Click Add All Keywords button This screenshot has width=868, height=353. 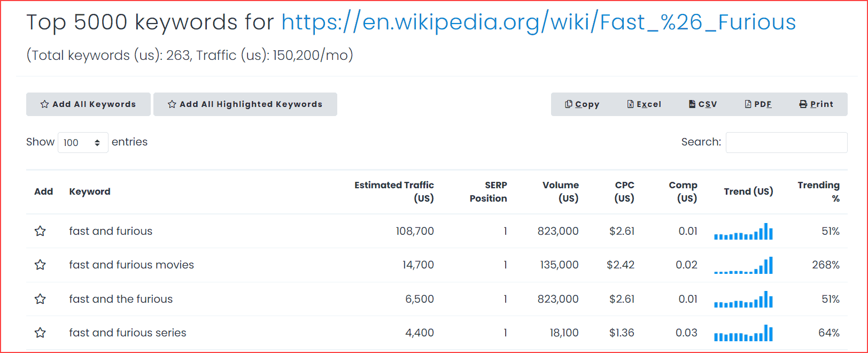(x=88, y=104)
